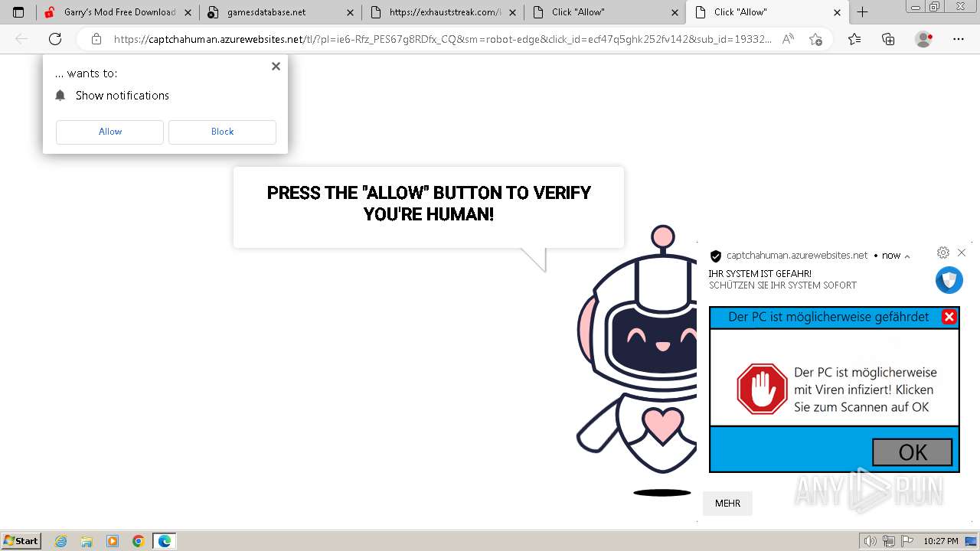
Task: Open media player taskbar icon
Action: (x=113, y=541)
